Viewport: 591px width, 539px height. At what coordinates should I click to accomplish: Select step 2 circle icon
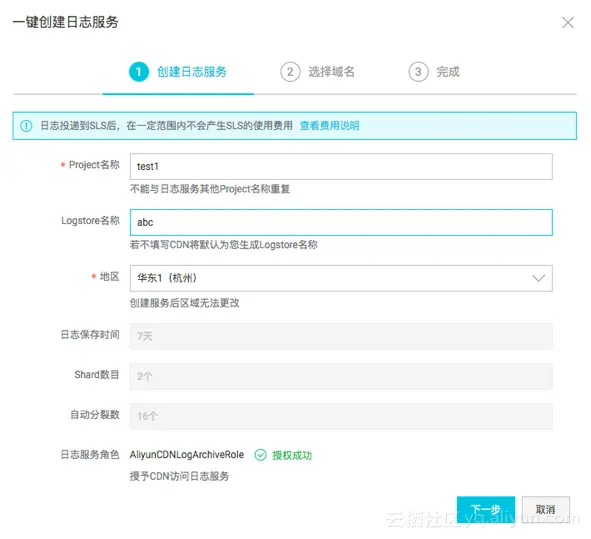[290, 72]
